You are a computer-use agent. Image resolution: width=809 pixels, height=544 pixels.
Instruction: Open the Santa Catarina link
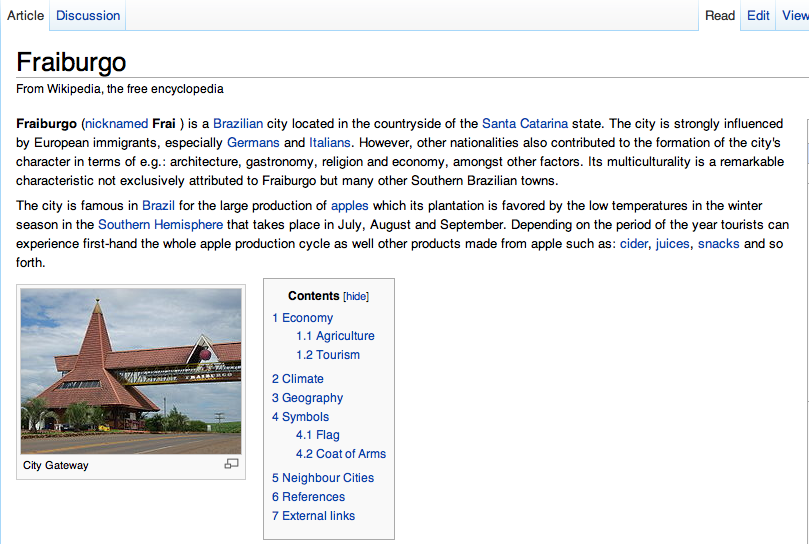pos(525,124)
